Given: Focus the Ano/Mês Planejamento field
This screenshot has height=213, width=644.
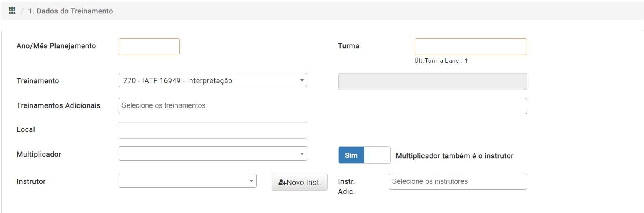Looking at the screenshot, I should [149, 47].
